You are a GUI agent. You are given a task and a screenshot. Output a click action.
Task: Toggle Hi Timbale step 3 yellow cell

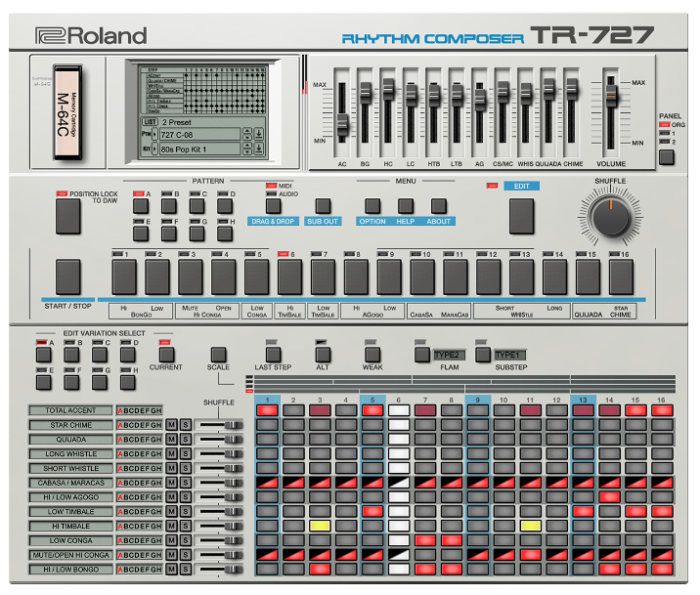pyautogui.click(x=320, y=526)
